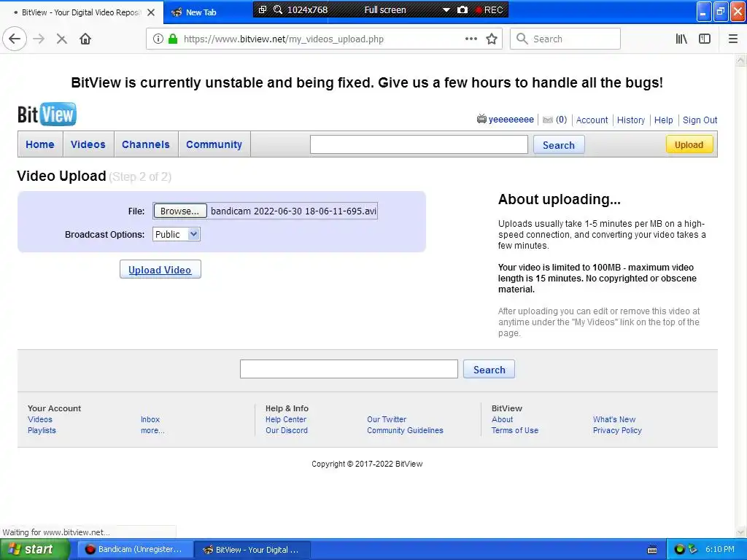Open Broadcast Options Public dropdown
747x560 pixels.
tap(177, 234)
